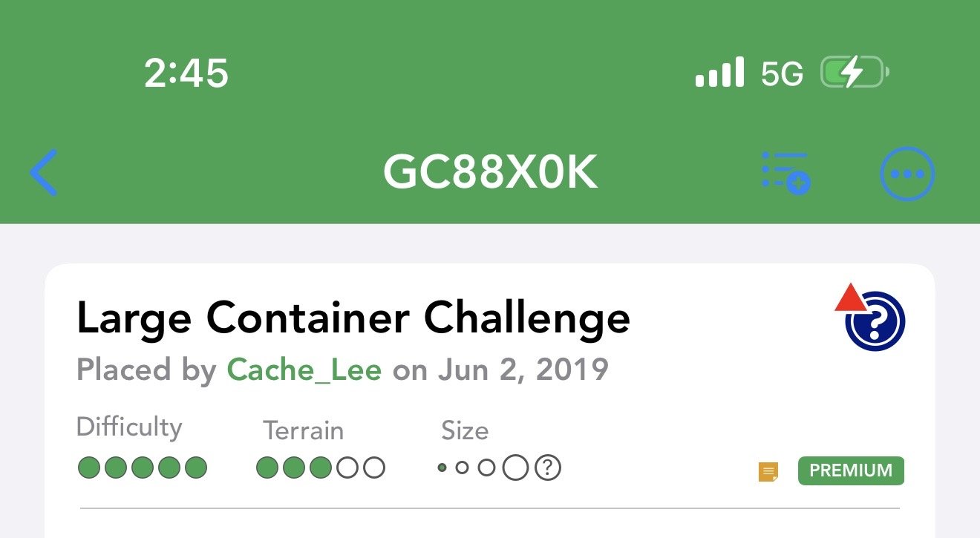Open the Cache_Lee owner profile
Viewport: 980px width, 538px height.
pyautogui.click(x=304, y=369)
